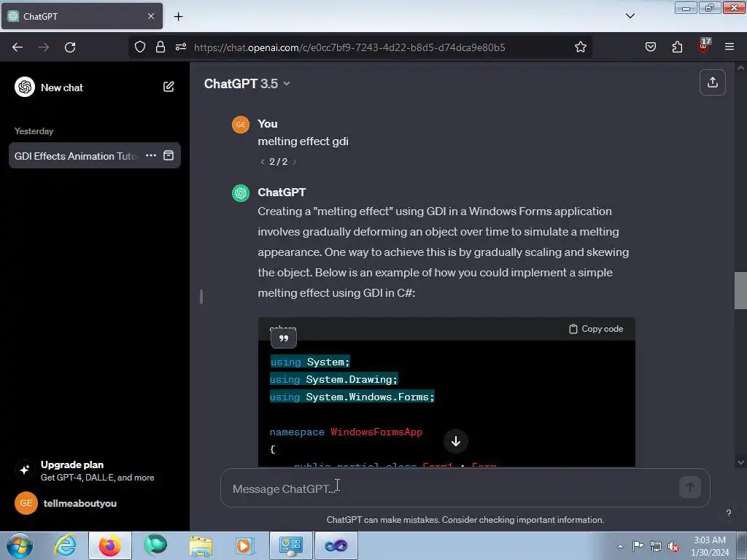Open help question mark button
The height and width of the screenshot is (560, 747).
point(728,513)
